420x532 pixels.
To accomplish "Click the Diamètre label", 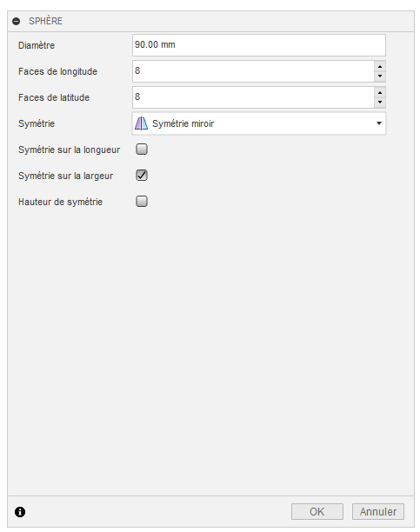I will point(37,45).
